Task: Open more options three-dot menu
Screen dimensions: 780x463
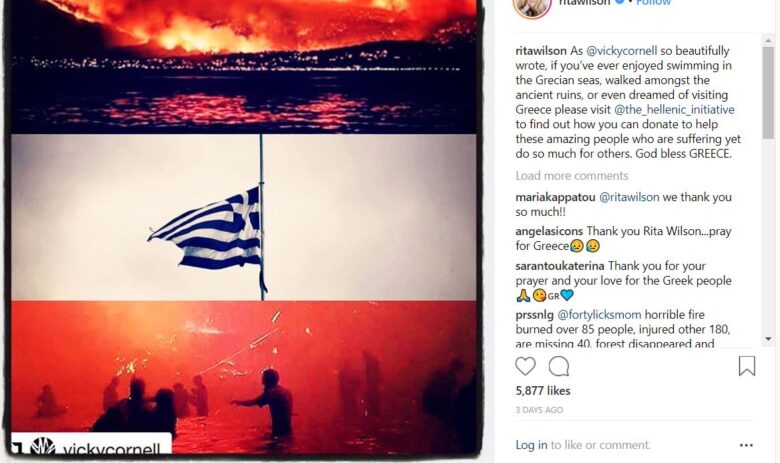Action: [746, 445]
